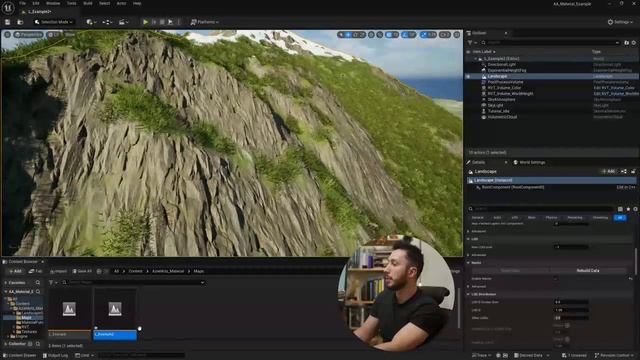Viewport: 640px width, 360px height.
Task: Toggle the Enable Nanite checkbox
Action: [x=555, y=279]
